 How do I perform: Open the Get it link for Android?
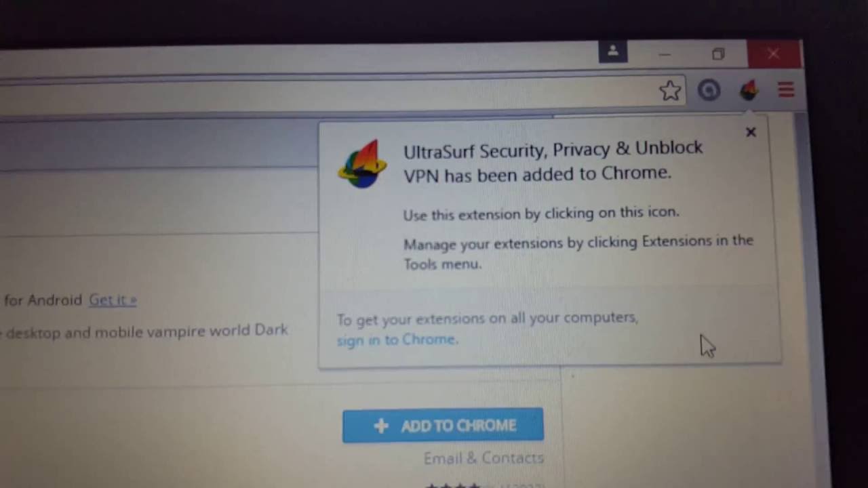(113, 300)
